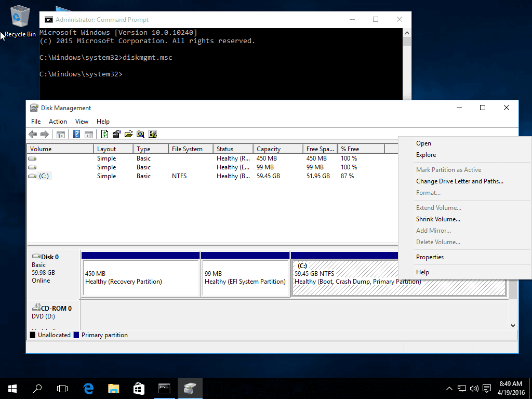Open the File menu

(36, 122)
